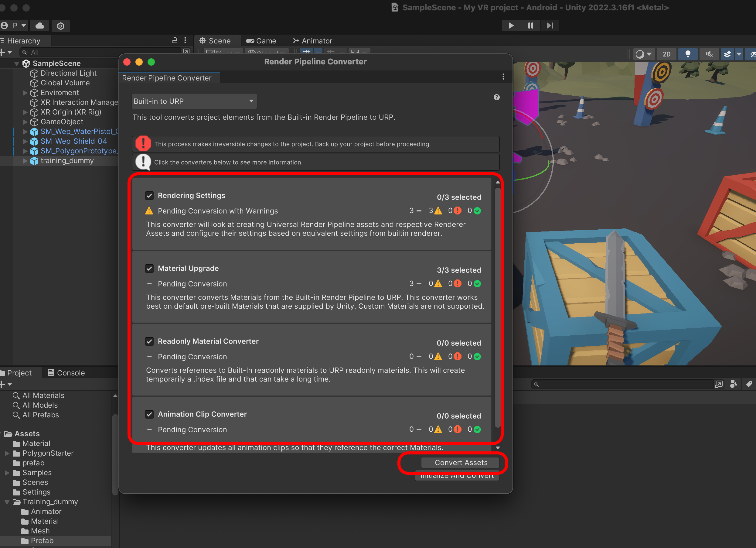Click the Step forward icon
The height and width of the screenshot is (548, 756).
click(x=550, y=26)
